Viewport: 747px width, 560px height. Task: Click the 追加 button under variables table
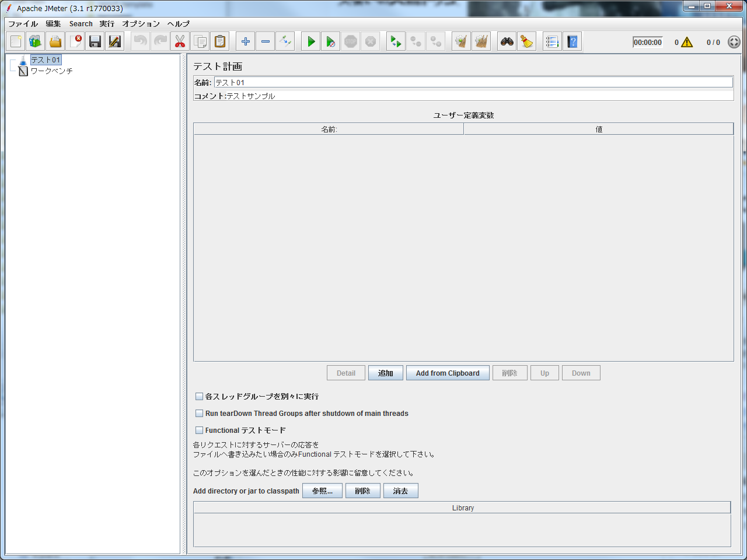pyautogui.click(x=386, y=373)
